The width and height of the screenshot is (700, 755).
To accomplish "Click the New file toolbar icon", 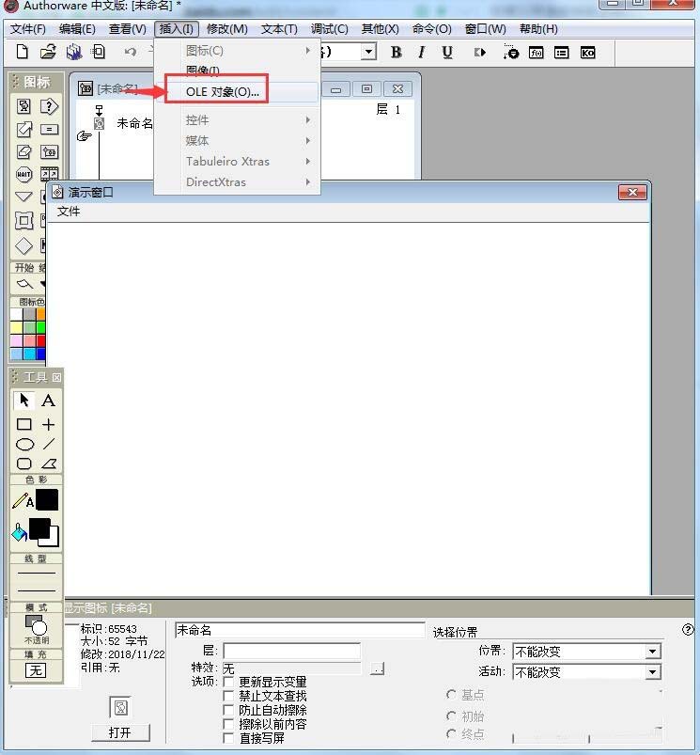I will pyautogui.click(x=23, y=52).
